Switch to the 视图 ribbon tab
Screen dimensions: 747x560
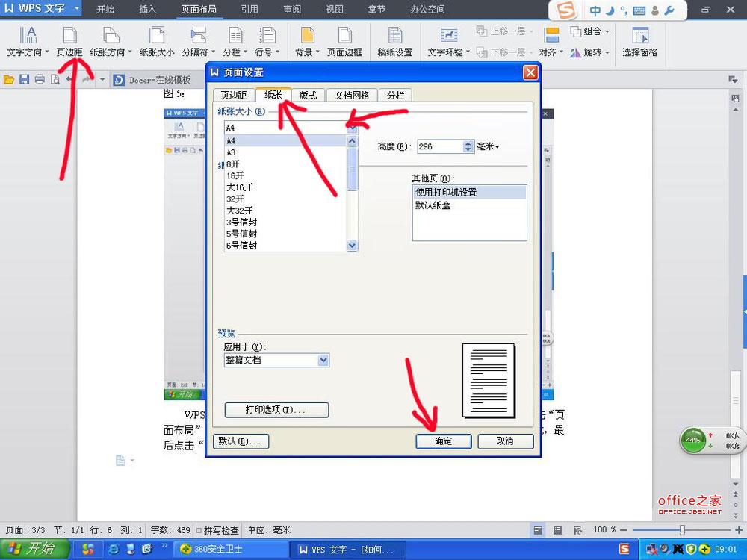[334, 9]
